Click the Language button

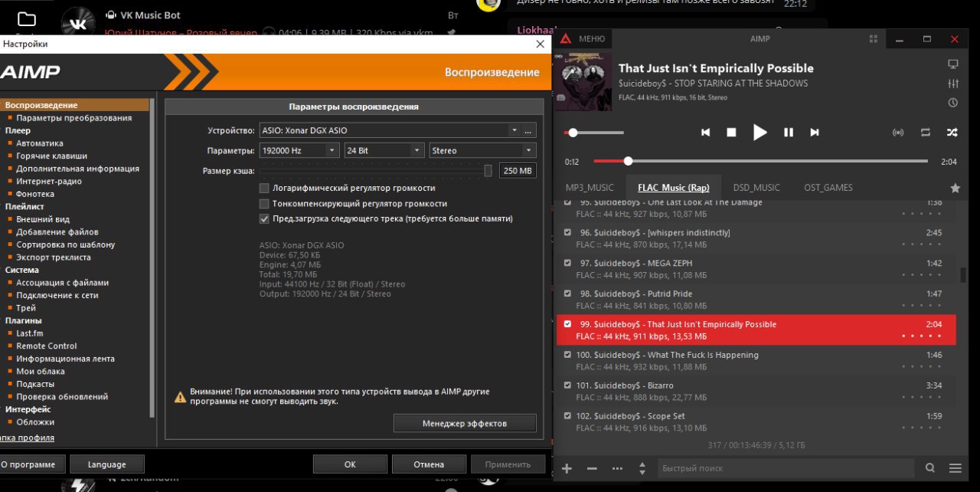coord(107,464)
